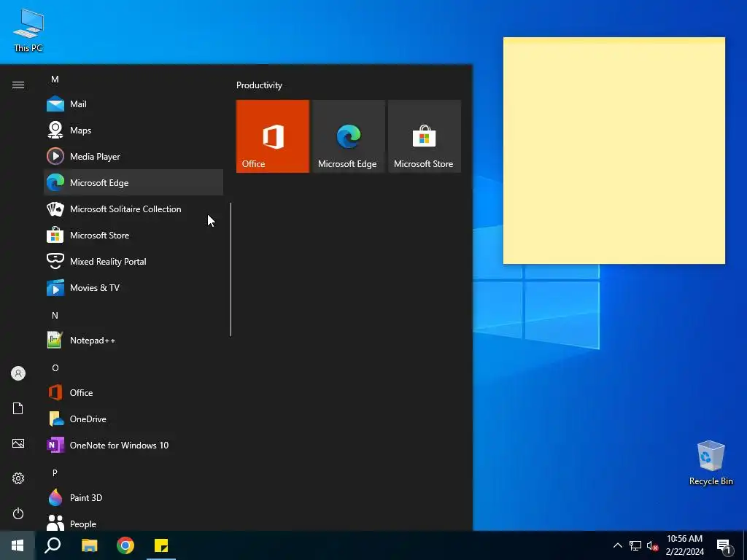Open taskbar Search magnifier
The width and height of the screenshot is (747, 560).
coord(53,545)
